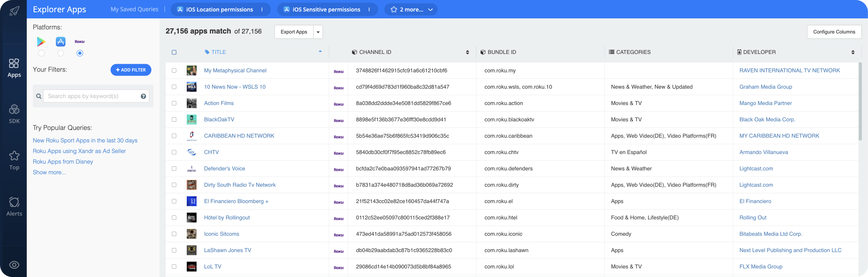Check the CARIBBEAN HD NETWORK row checkbox
868x277 pixels.
pos(174,136)
